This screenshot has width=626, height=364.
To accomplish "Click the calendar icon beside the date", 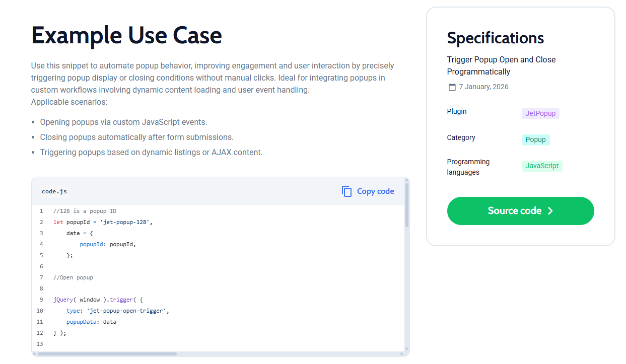I will (452, 87).
